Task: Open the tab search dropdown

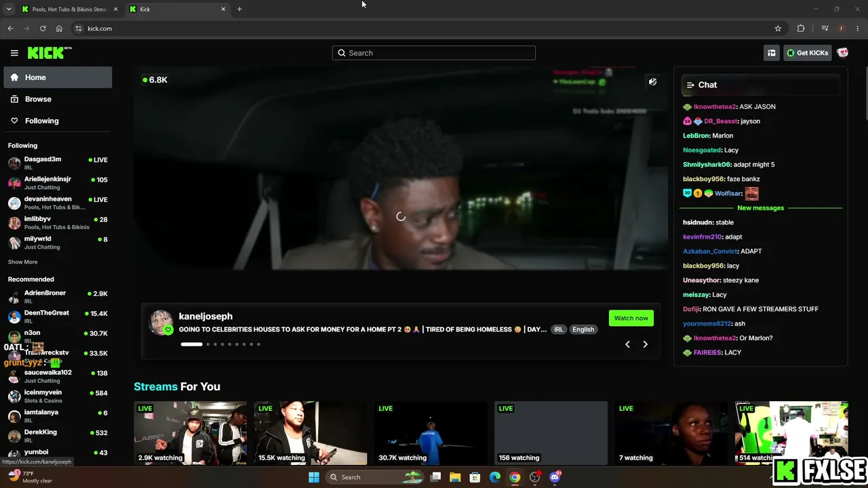Action: (x=9, y=9)
